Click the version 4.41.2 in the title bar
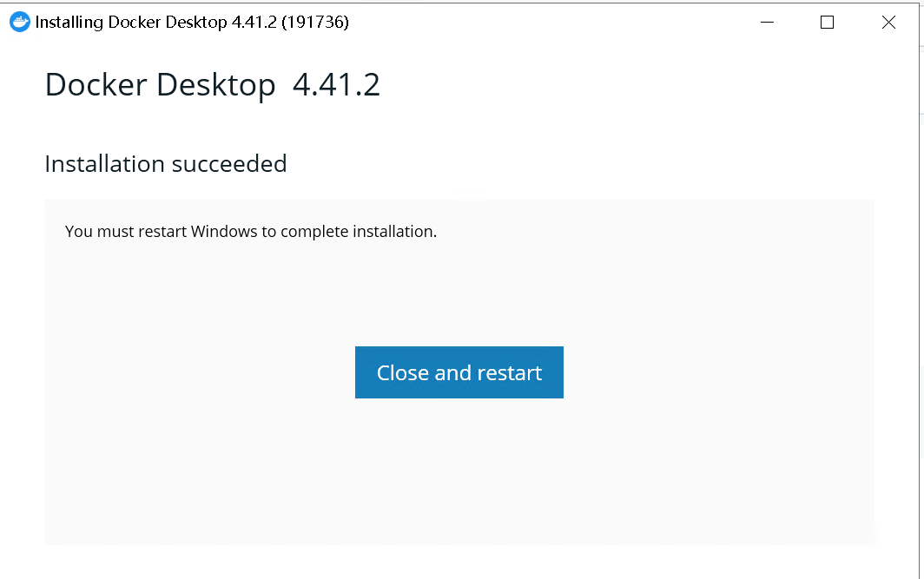The height and width of the screenshot is (579, 924). pos(254,23)
